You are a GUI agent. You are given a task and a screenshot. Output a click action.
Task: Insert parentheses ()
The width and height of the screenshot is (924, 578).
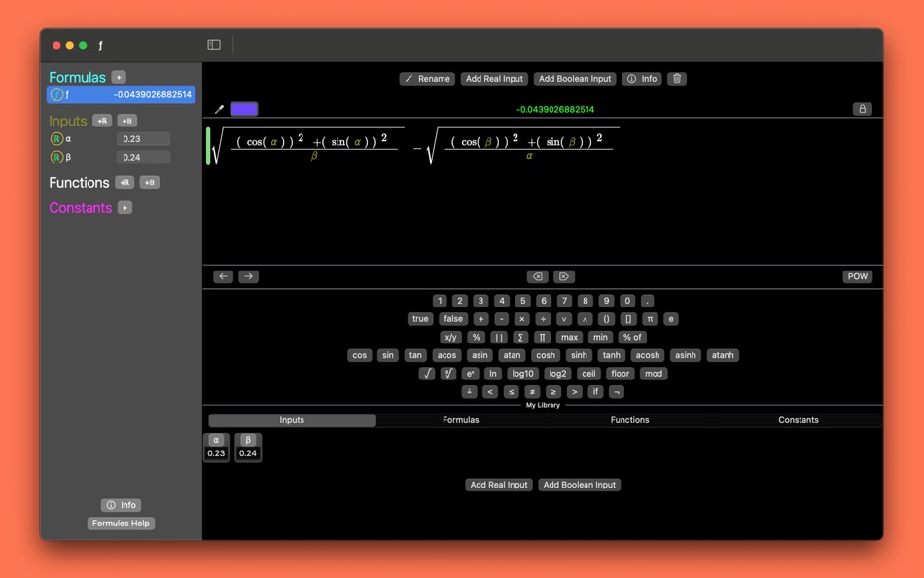point(606,319)
